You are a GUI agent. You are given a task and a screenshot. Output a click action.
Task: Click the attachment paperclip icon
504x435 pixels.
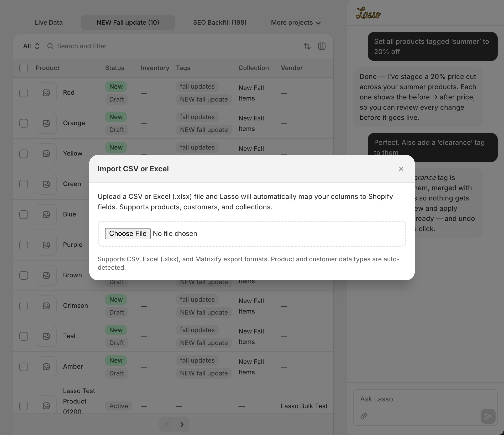pos(364,416)
